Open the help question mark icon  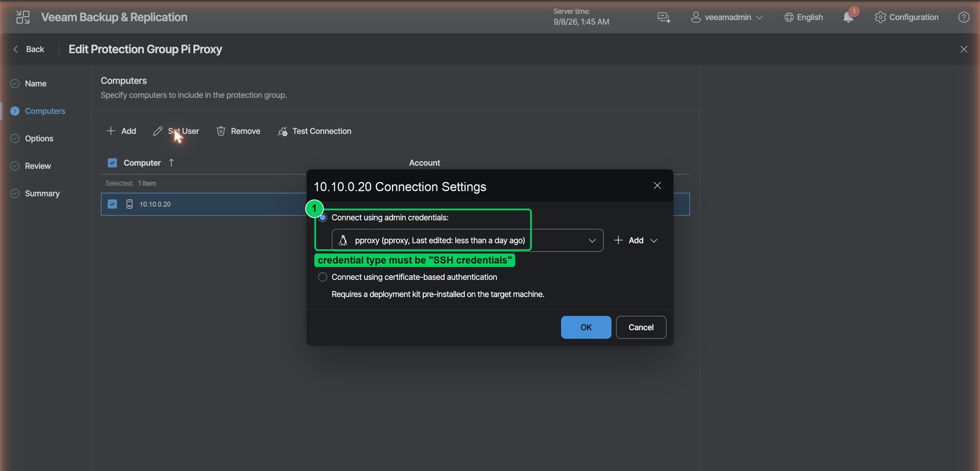(x=964, y=17)
